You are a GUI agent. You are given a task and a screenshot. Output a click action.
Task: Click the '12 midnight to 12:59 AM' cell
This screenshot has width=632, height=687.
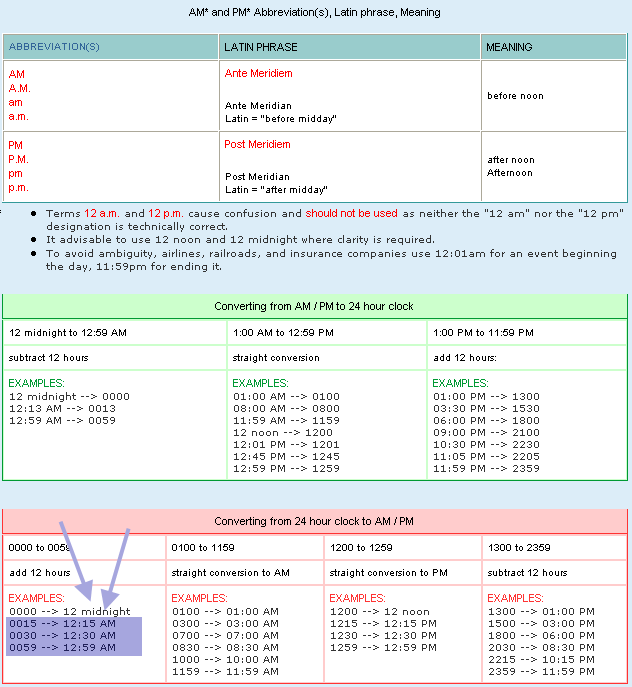pyautogui.click(x=114, y=333)
